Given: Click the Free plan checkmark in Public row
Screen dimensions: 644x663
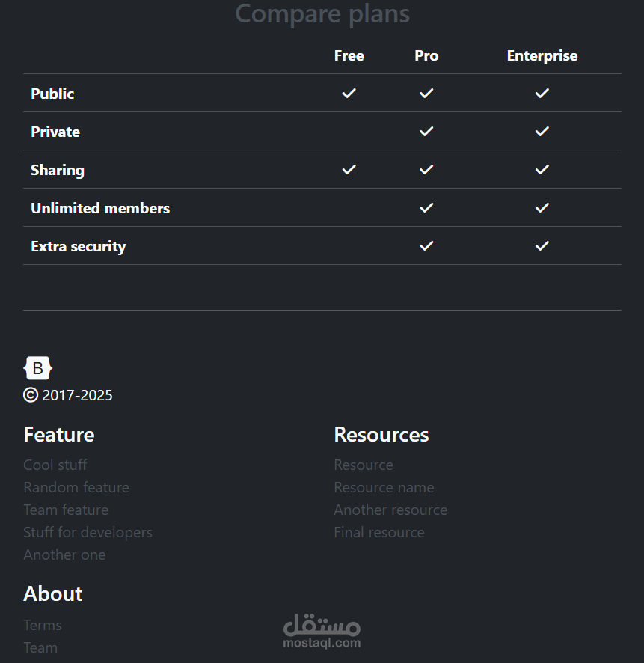Looking at the screenshot, I should click(349, 93).
